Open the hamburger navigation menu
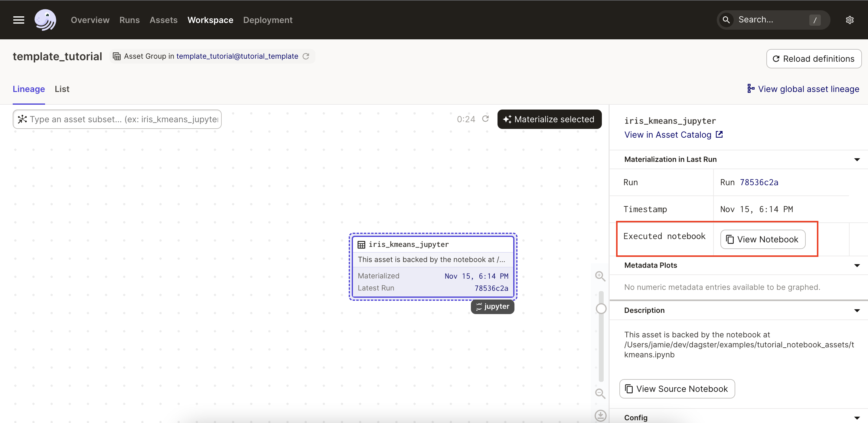This screenshot has height=423, width=868. point(18,20)
